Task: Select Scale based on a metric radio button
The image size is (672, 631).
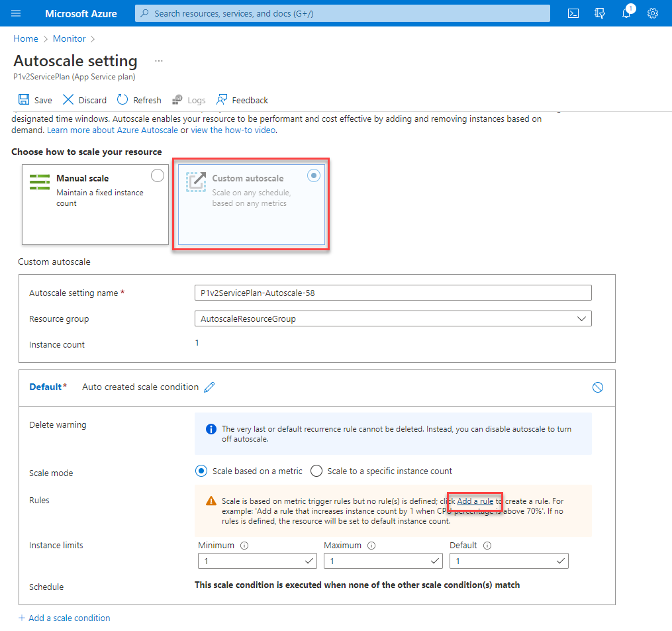Action: coord(201,471)
